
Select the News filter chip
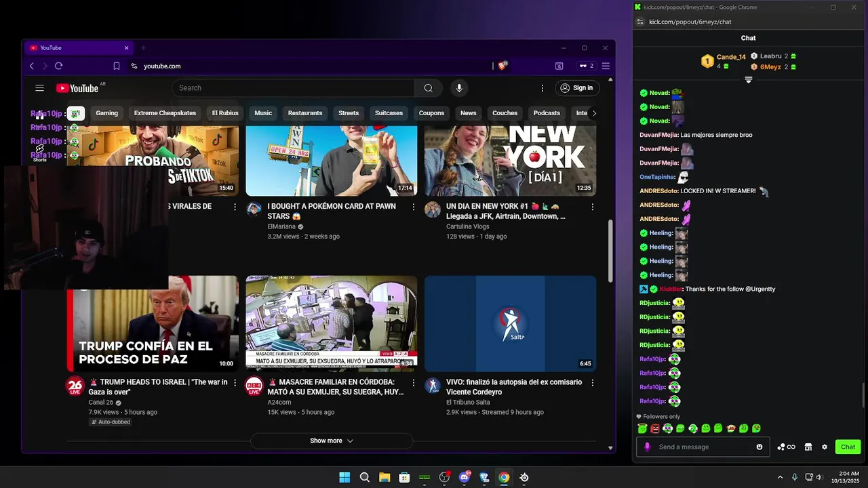[x=469, y=113]
